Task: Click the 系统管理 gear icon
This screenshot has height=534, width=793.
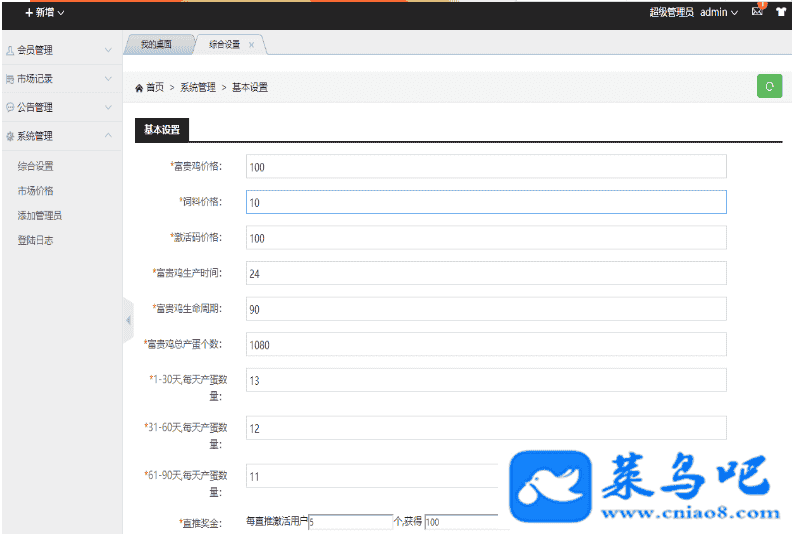Action: [10, 136]
